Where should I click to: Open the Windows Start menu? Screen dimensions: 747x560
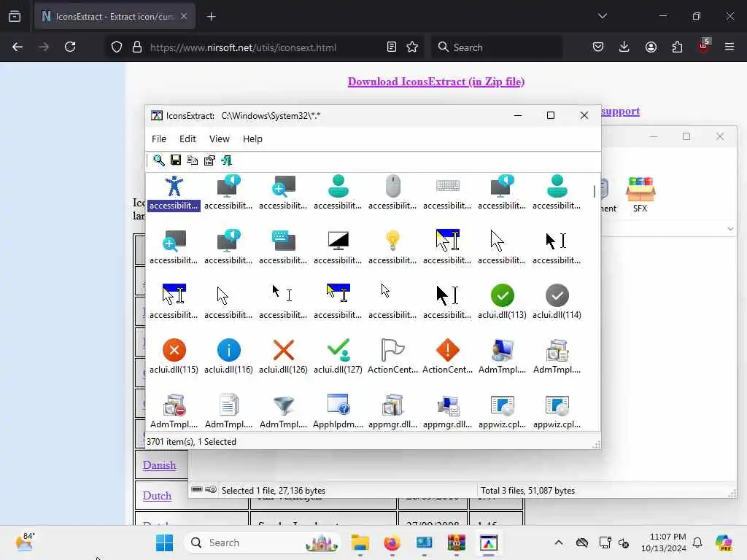164,542
